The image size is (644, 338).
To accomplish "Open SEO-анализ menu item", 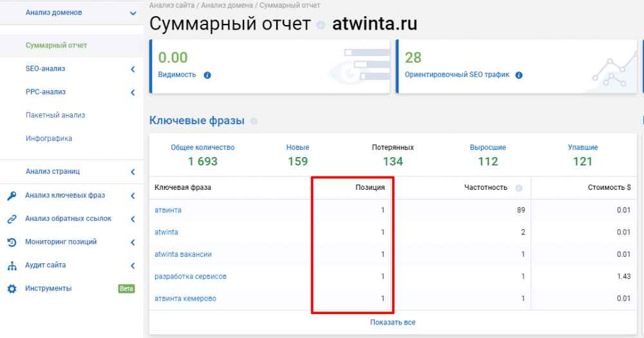I will [x=45, y=69].
